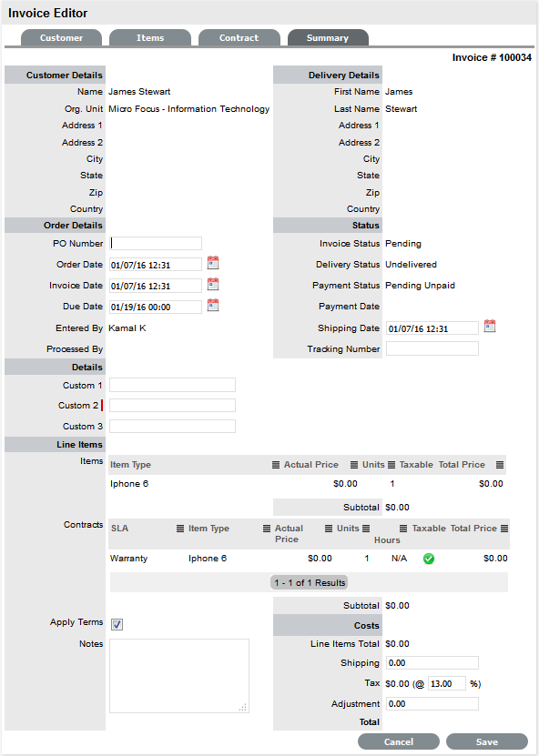Switch to the Items tab
Screen dimensions: 539x756
149,38
